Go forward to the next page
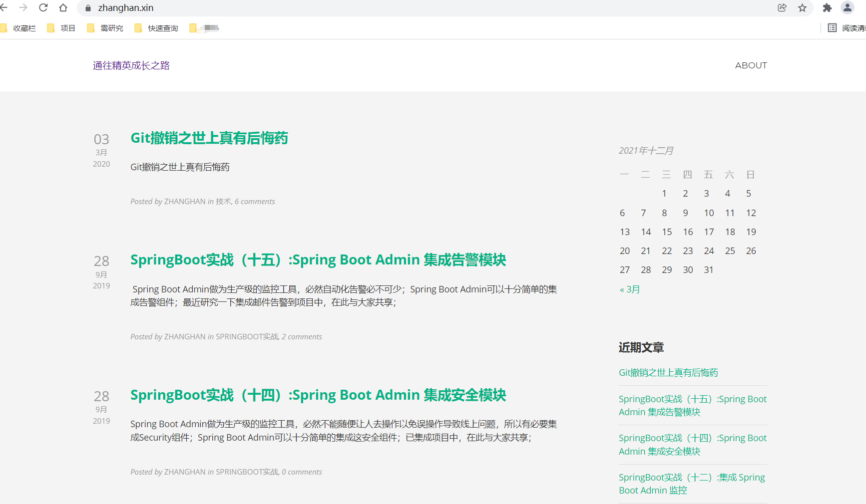Viewport: 866px width, 504px height. coord(23,7)
